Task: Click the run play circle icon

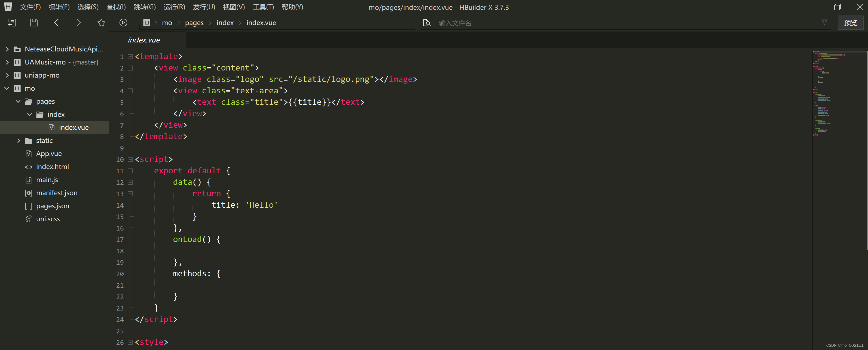Action: click(x=123, y=23)
